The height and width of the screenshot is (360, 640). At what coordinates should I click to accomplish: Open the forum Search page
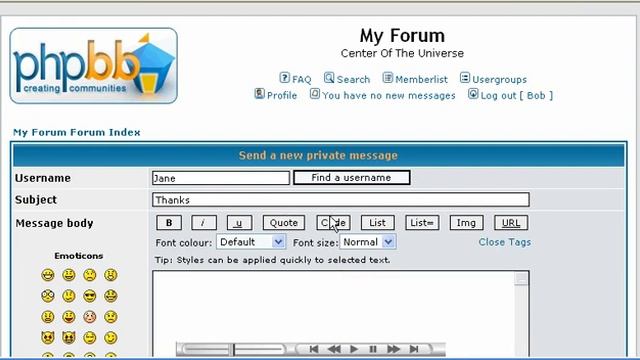point(347,79)
